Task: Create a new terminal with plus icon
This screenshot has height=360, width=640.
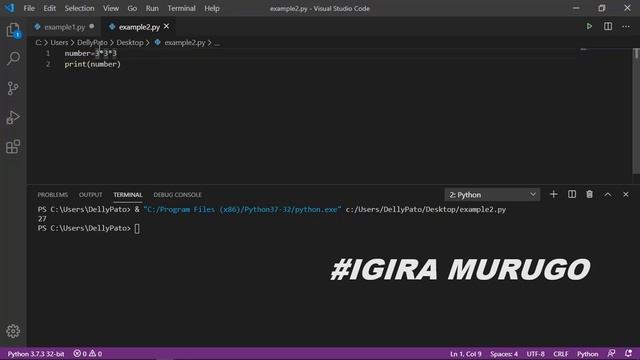Action: [x=553, y=194]
